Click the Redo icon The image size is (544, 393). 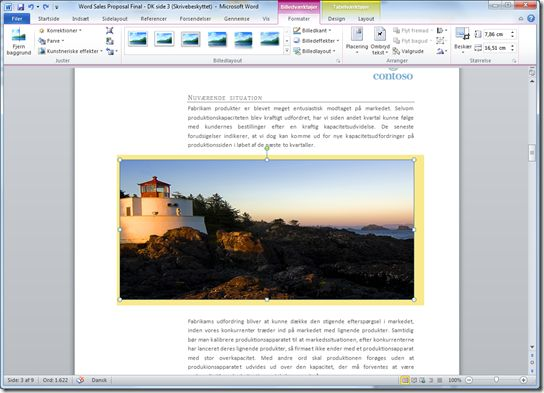click(x=46, y=7)
